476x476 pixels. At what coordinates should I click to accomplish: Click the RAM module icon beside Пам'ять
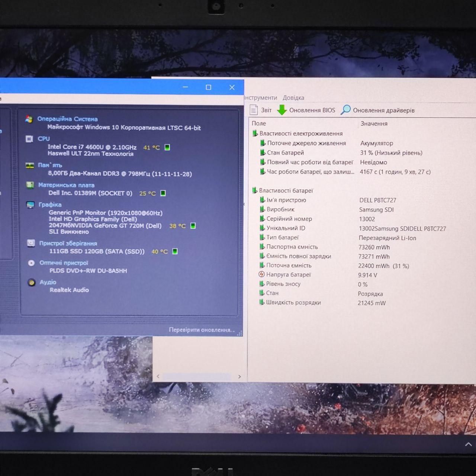pyautogui.click(x=30, y=165)
